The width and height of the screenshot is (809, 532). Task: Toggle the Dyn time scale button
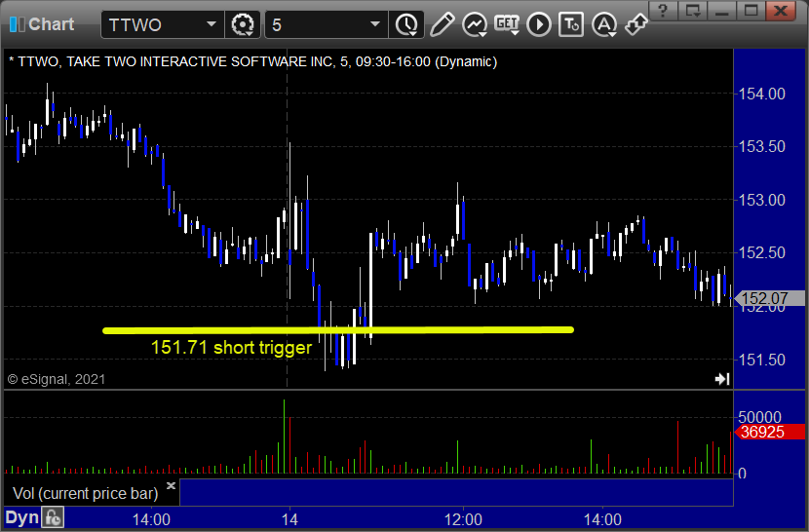[x=21, y=517]
